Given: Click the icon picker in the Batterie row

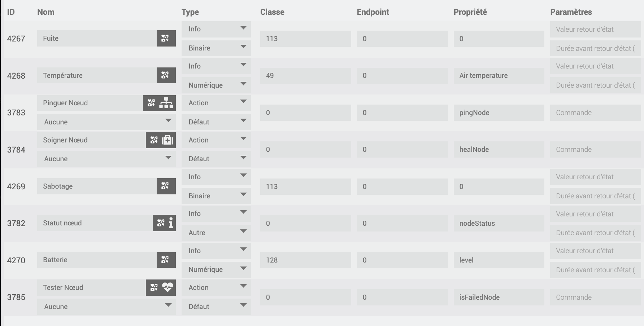Looking at the screenshot, I should pos(166,260).
